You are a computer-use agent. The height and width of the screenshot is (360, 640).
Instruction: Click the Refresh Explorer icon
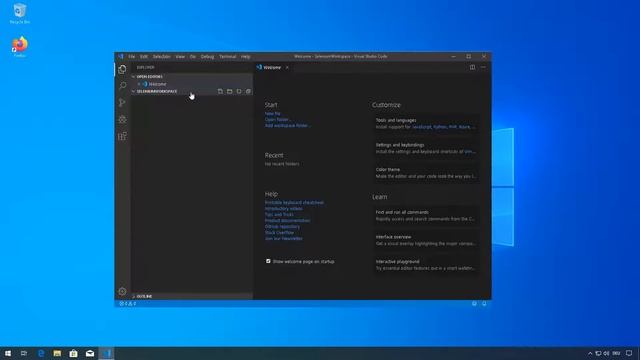[x=239, y=91]
